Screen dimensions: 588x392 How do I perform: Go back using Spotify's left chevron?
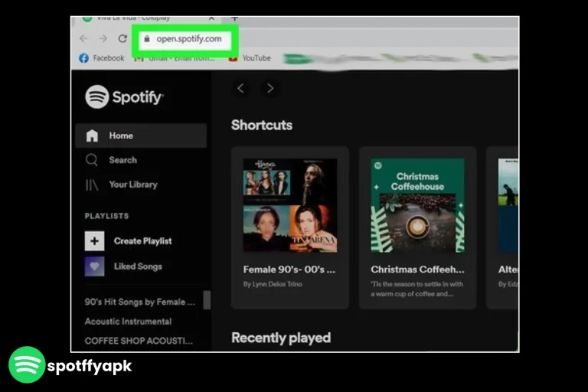click(240, 89)
